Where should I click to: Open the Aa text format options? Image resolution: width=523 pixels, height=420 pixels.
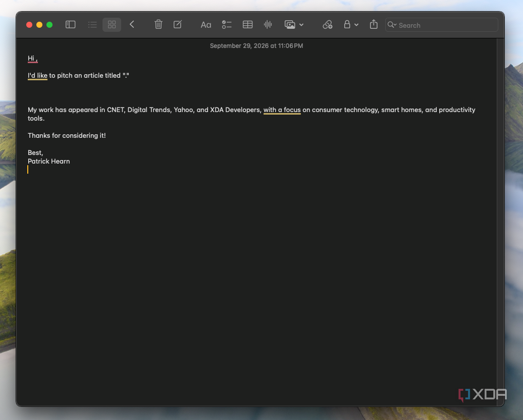click(x=206, y=25)
